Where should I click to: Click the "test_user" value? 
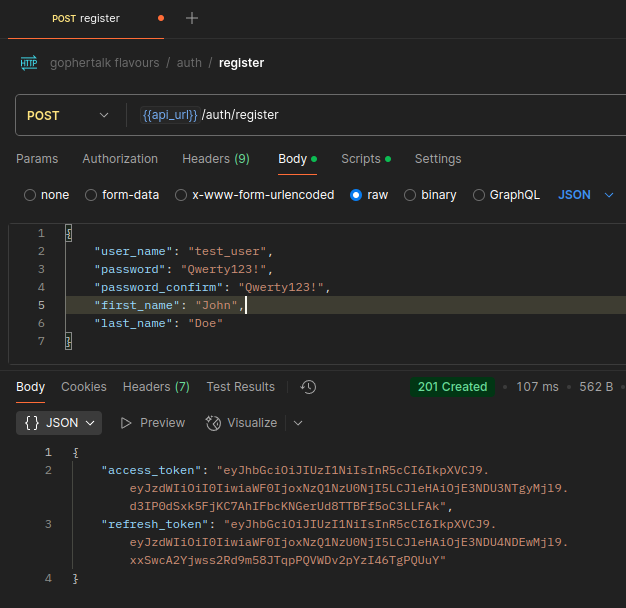click(x=227, y=252)
